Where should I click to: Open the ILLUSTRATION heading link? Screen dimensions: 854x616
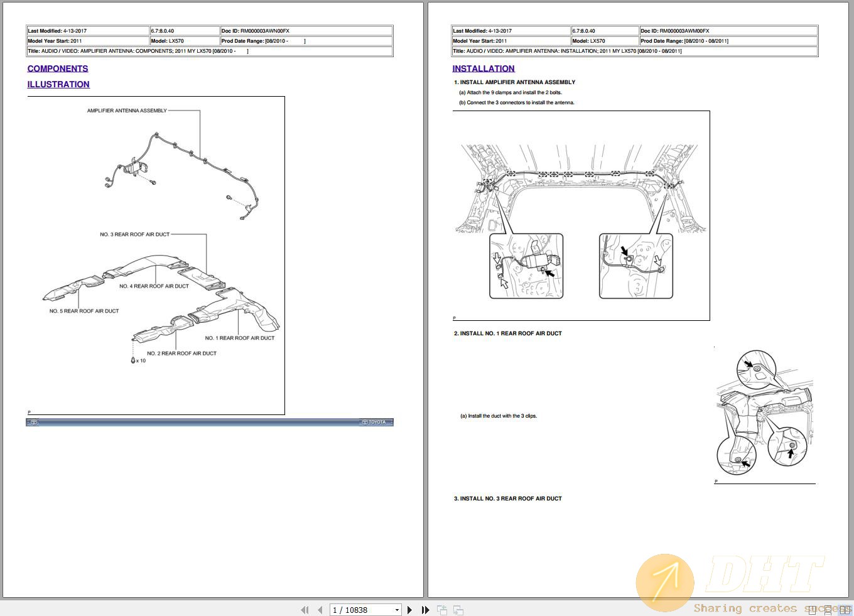[58, 84]
